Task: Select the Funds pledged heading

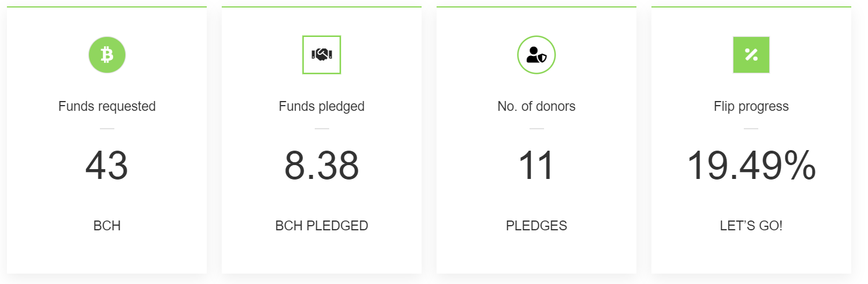Action: pos(322,106)
